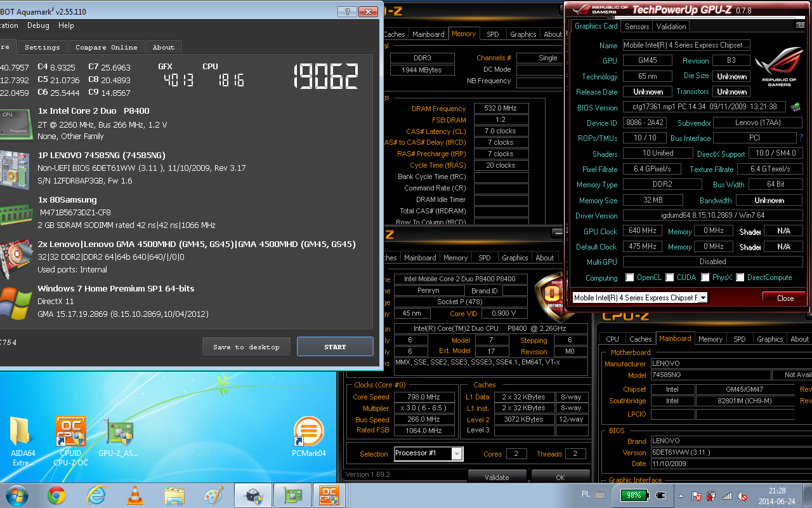Select Mainboard tab in CPU-Z memory window
Image resolution: width=812 pixels, height=508 pixels.
coord(428,34)
